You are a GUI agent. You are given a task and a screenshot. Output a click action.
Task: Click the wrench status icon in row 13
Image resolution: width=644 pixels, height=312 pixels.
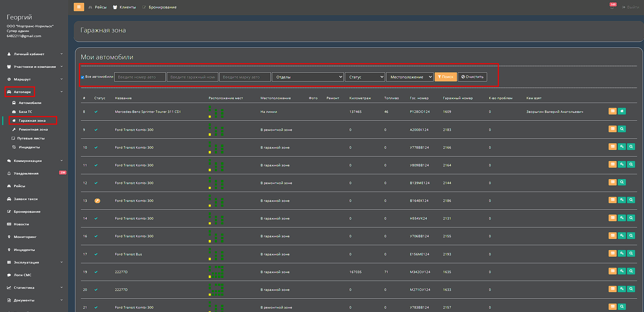click(x=97, y=201)
